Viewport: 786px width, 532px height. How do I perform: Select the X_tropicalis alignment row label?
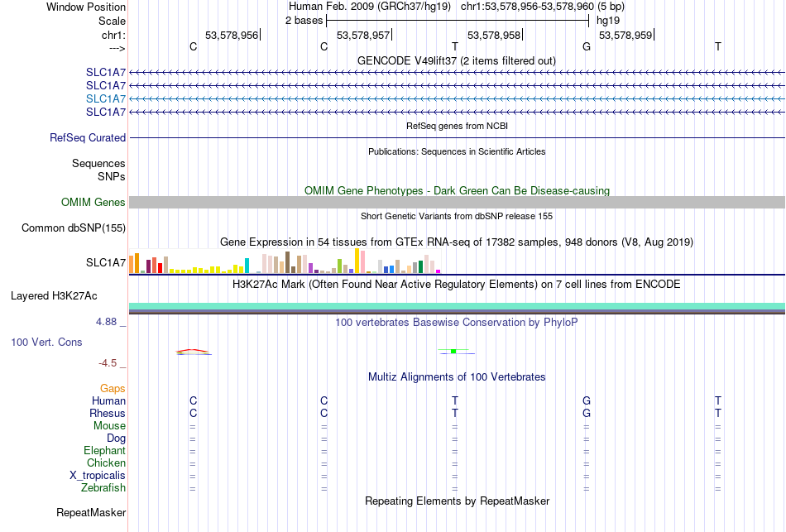(x=98, y=476)
